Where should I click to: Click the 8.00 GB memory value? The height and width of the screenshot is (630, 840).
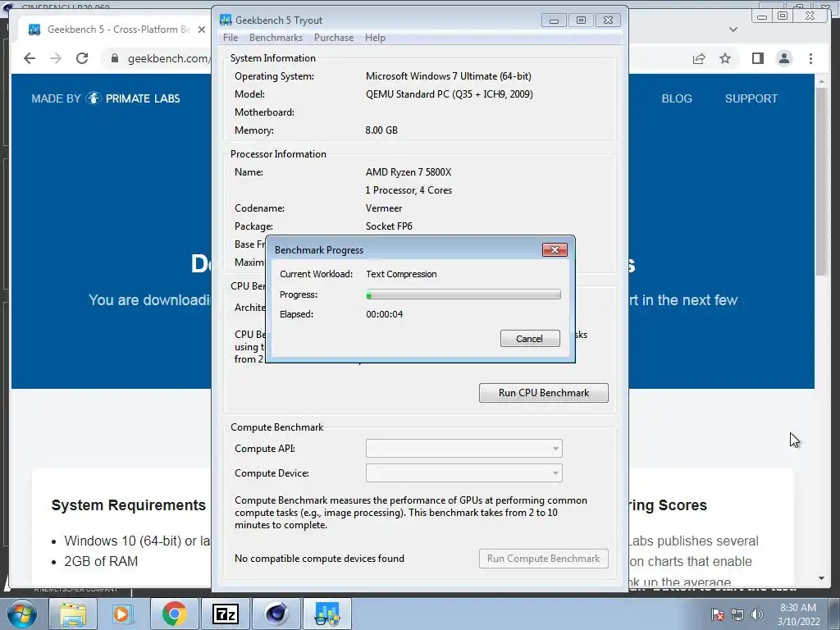coord(381,130)
